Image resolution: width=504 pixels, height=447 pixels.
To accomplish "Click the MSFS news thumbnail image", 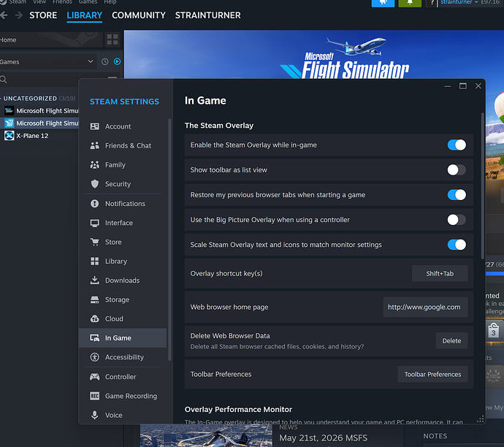I will coord(206,435).
